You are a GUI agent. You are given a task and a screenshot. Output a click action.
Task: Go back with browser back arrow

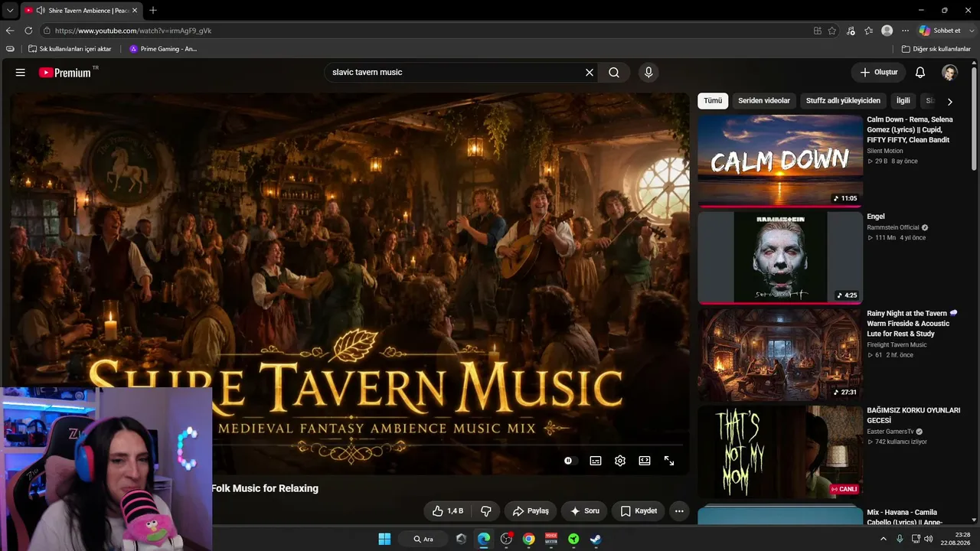tap(10, 31)
